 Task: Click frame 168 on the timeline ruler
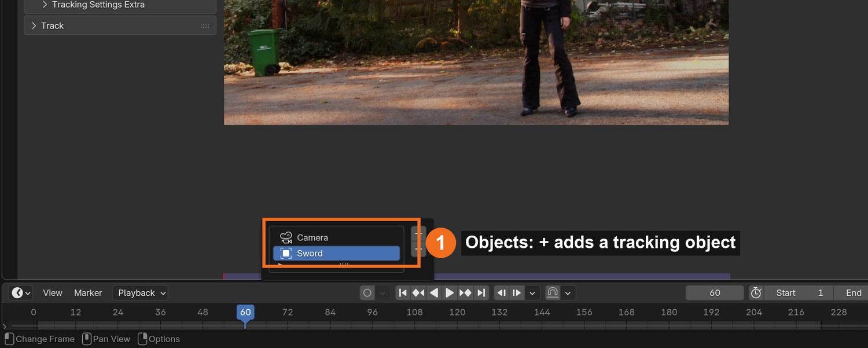626,312
